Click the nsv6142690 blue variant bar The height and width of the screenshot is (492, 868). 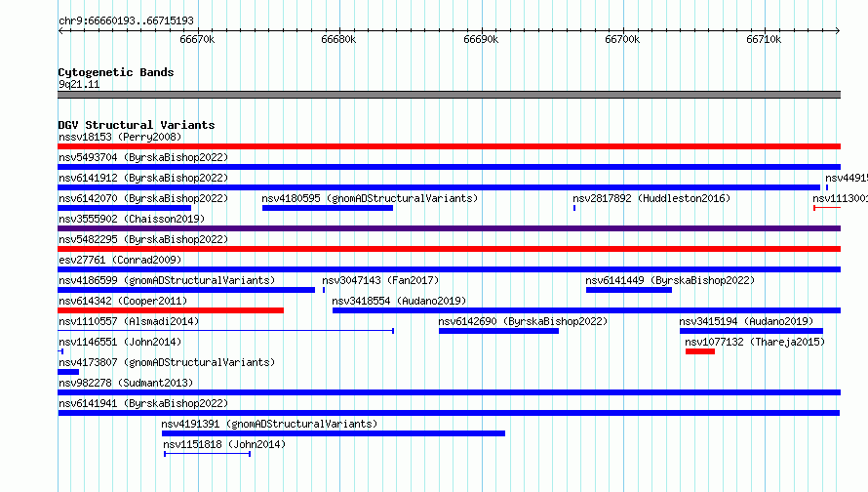pyautogui.click(x=498, y=331)
